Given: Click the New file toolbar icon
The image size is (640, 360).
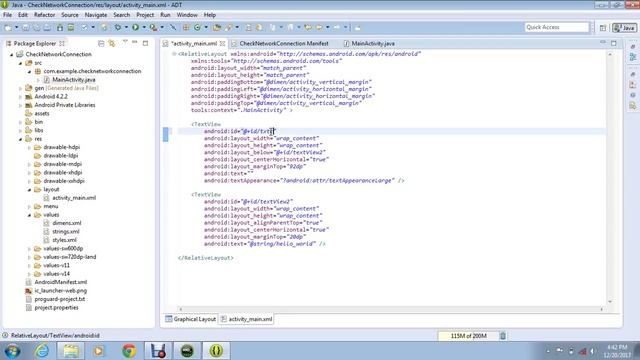Looking at the screenshot, I should click(x=8, y=27).
